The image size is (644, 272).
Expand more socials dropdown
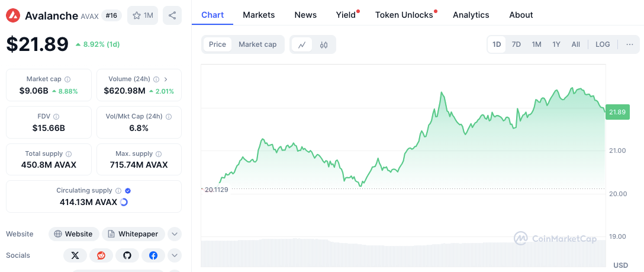click(x=175, y=255)
